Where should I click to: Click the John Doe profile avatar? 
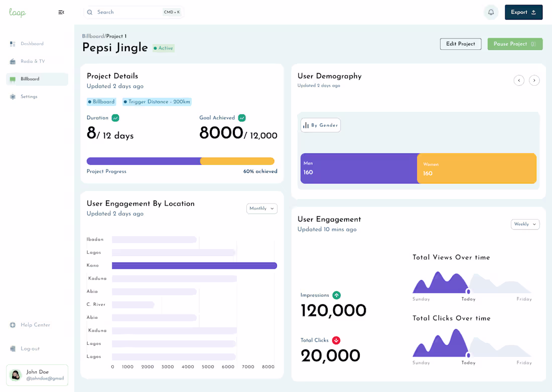coord(15,375)
